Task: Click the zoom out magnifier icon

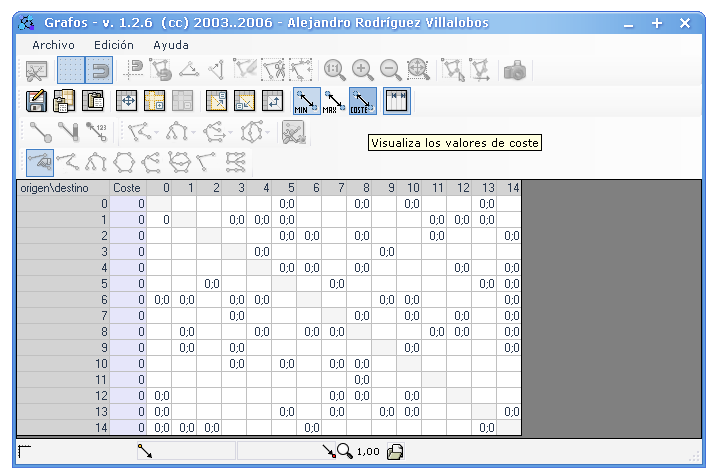Action: [390, 70]
